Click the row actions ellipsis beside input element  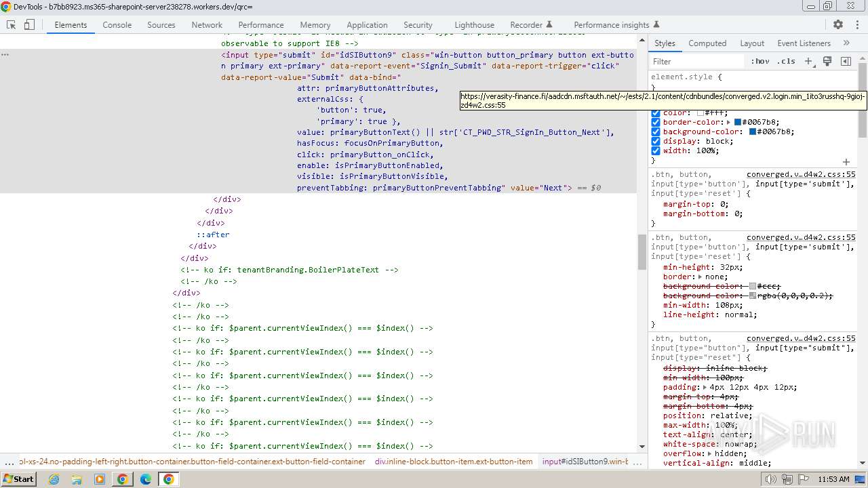(x=5, y=54)
